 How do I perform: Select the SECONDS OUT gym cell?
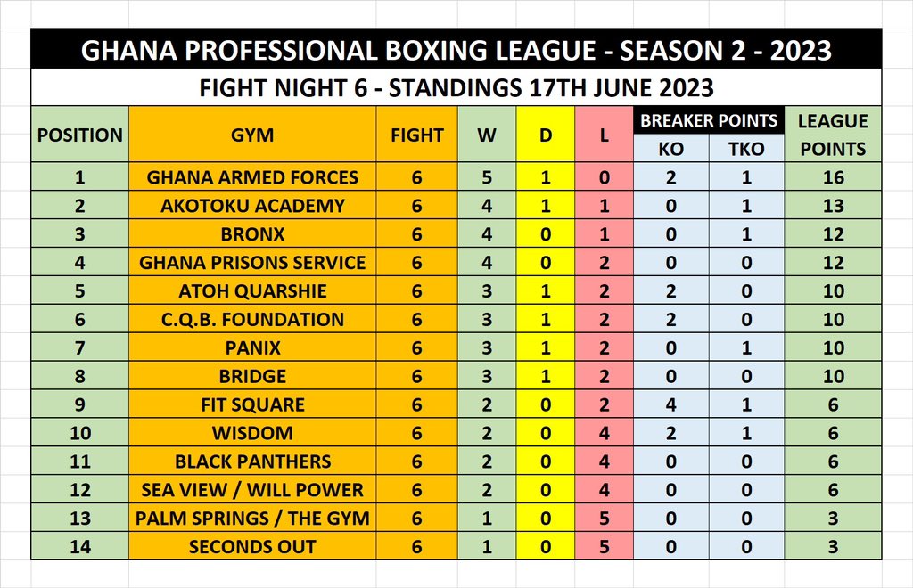[x=252, y=546]
